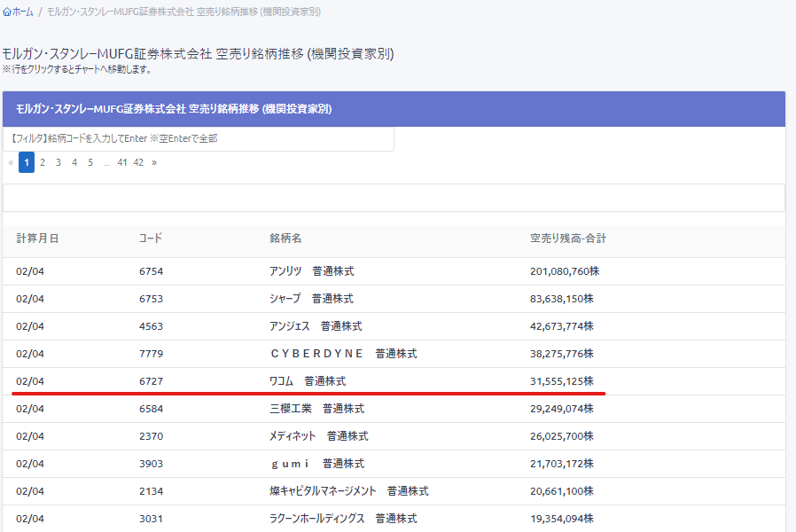The height and width of the screenshot is (532, 796).
Task: Go to pagination page 2
Action: 42,162
